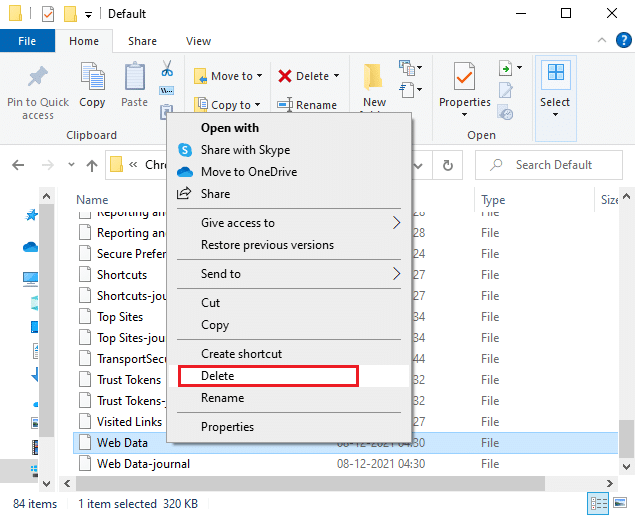635x520 pixels.
Task: Switch to Details view icon
Action: click(x=598, y=504)
